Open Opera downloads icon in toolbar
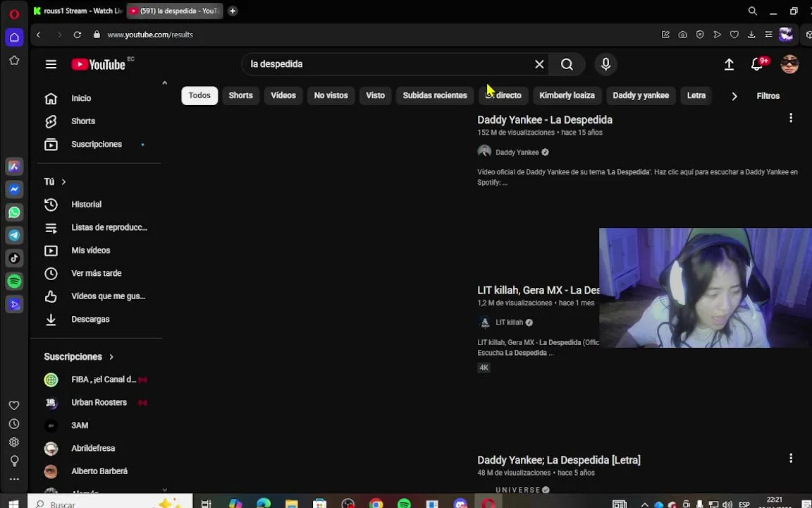 click(x=751, y=35)
